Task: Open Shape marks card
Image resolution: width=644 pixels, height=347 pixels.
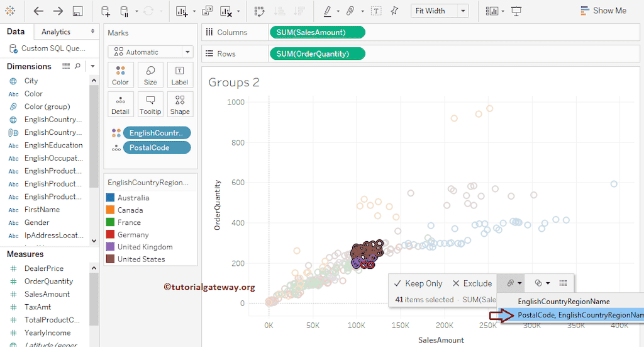Action: click(x=180, y=105)
